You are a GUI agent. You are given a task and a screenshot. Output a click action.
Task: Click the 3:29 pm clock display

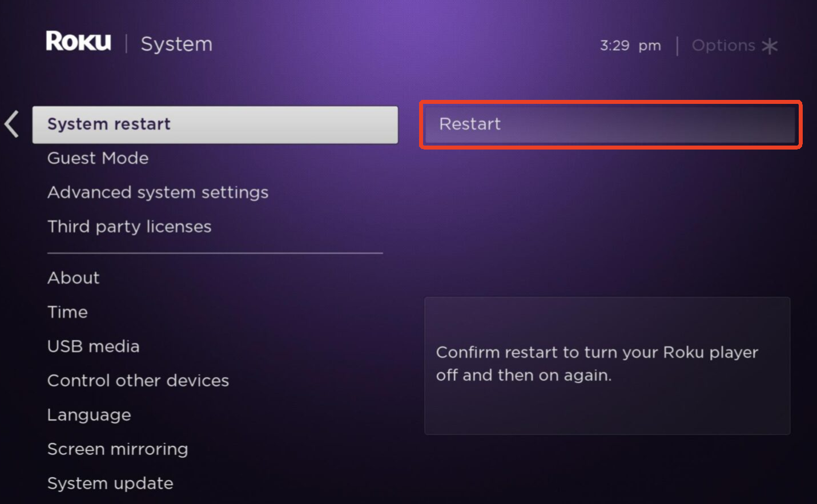pyautogui.click(x=630, y=46)
